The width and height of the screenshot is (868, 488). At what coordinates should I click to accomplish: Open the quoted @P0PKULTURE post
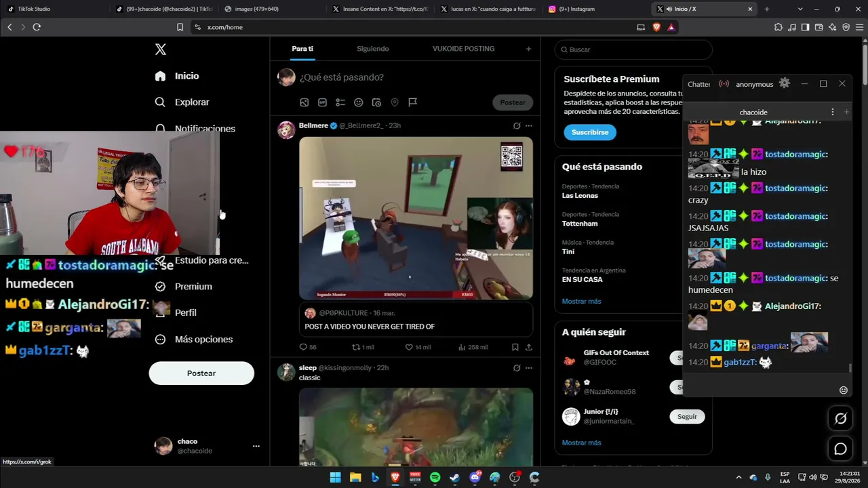[416, 320]
